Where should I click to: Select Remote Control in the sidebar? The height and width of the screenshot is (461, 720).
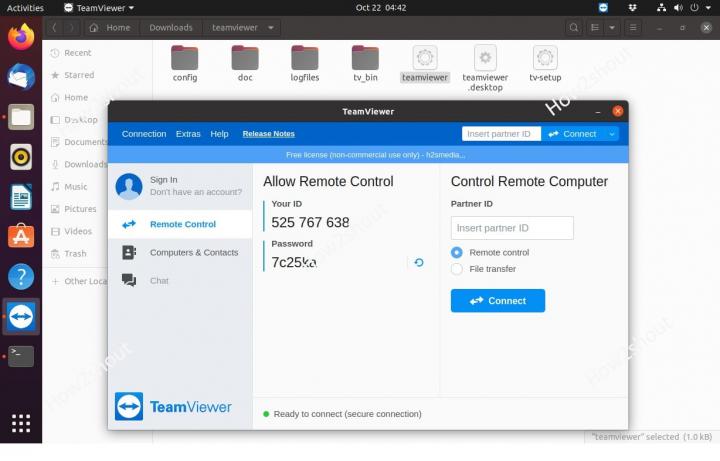point(182,225)
